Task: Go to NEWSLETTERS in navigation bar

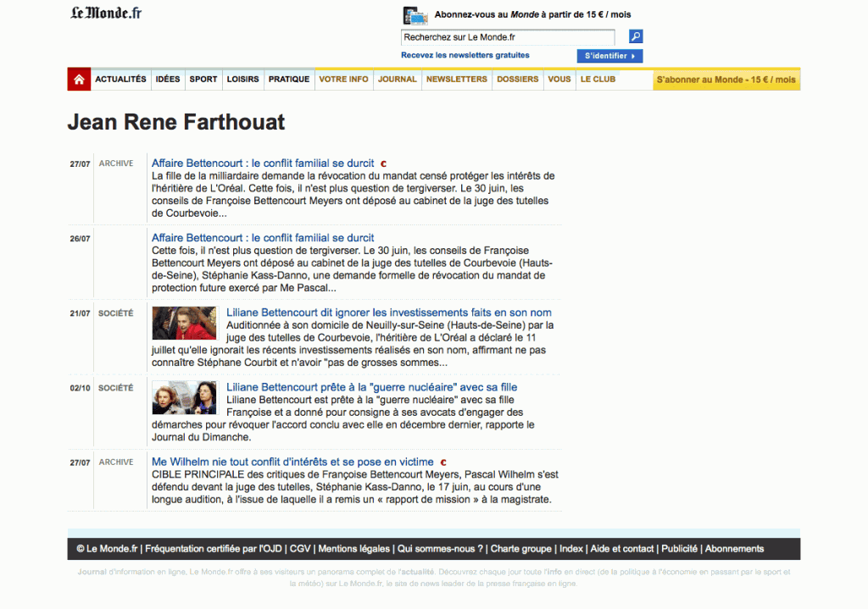Action: [x=457, y=79]
